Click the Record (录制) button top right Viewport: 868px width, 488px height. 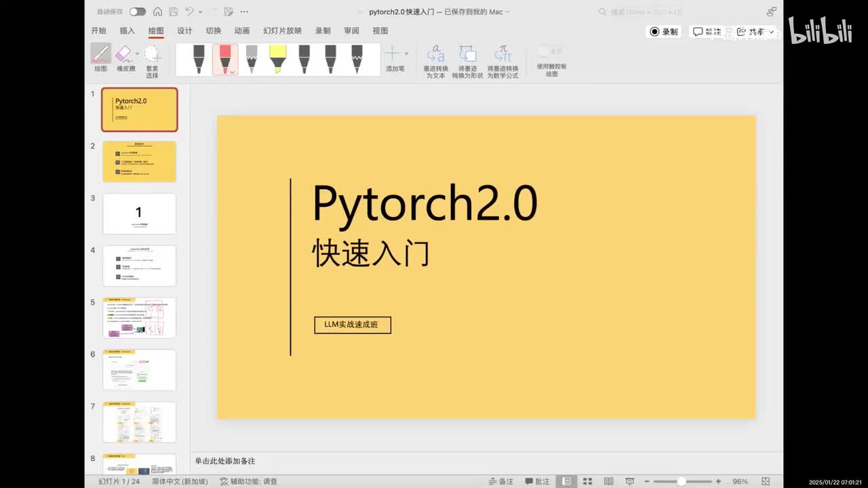click(x=664, y=31)
